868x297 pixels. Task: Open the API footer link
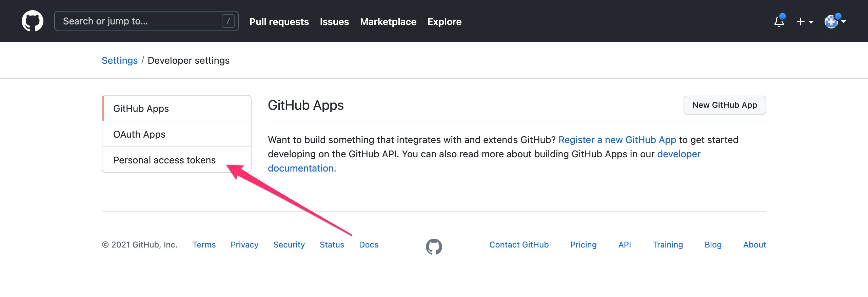tap(625, 245)
